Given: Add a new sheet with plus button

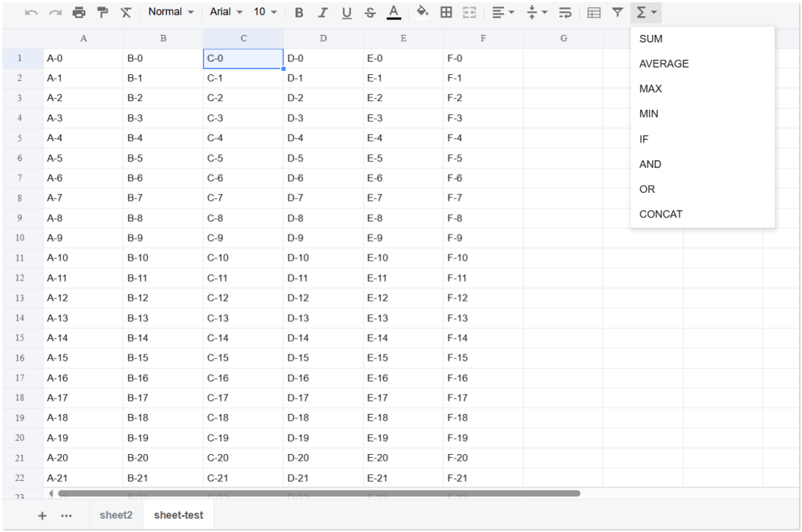Looking at the screenshot, I should pyautogui.click(x=42, y=516).
